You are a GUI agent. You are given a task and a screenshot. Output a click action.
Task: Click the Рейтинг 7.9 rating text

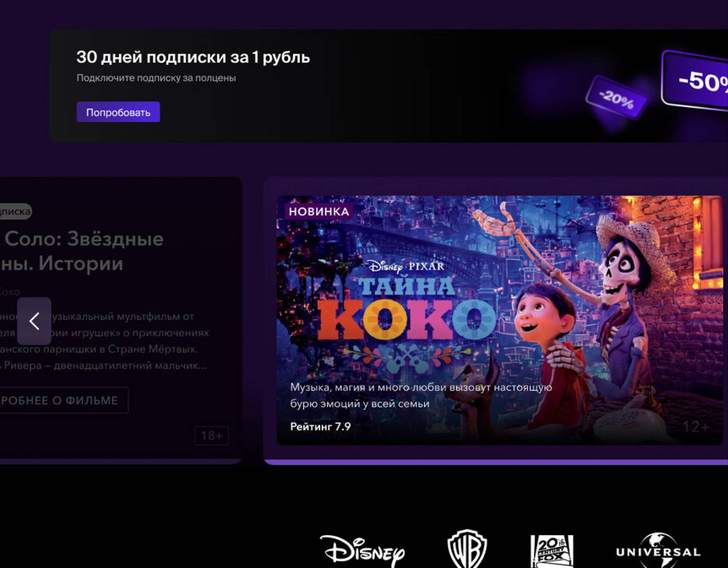pyautogui.click(x=320, y=426)
